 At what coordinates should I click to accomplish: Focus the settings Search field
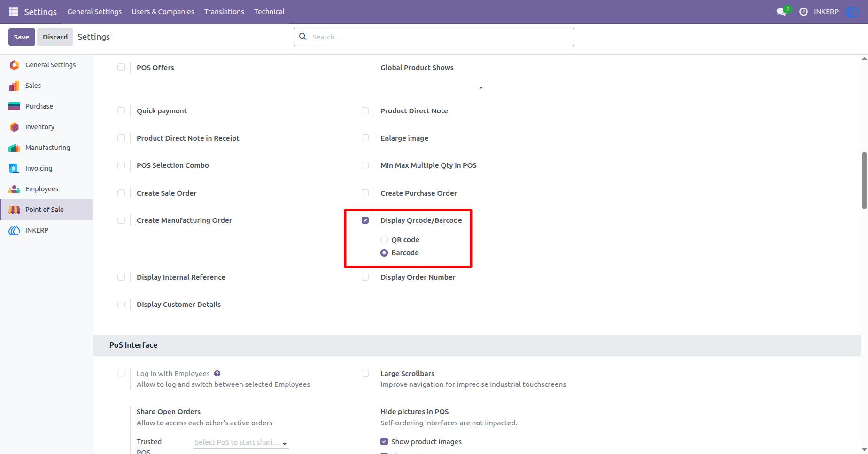pos(434,37)
